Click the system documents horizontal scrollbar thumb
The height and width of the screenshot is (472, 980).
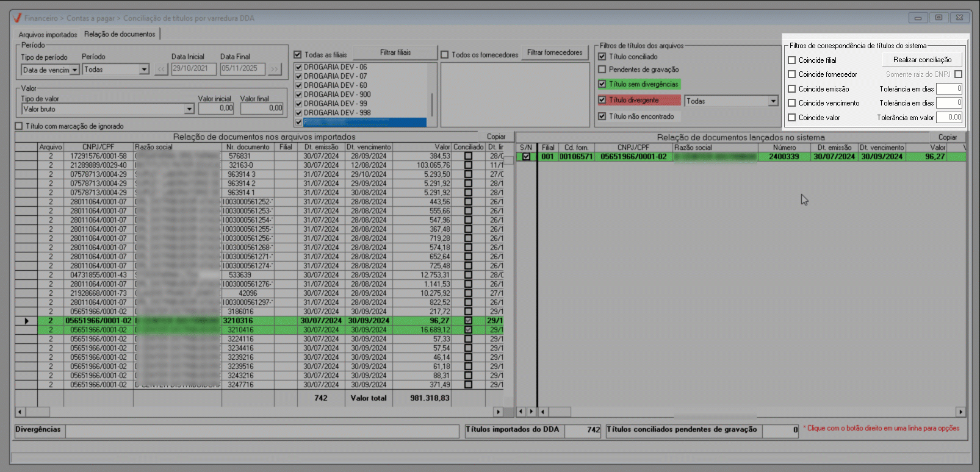click(x=559, y=412)
